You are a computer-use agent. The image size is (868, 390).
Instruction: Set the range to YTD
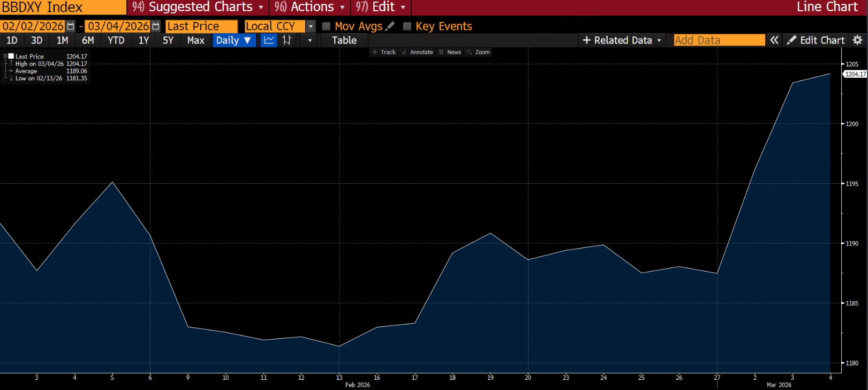point(116,40)
